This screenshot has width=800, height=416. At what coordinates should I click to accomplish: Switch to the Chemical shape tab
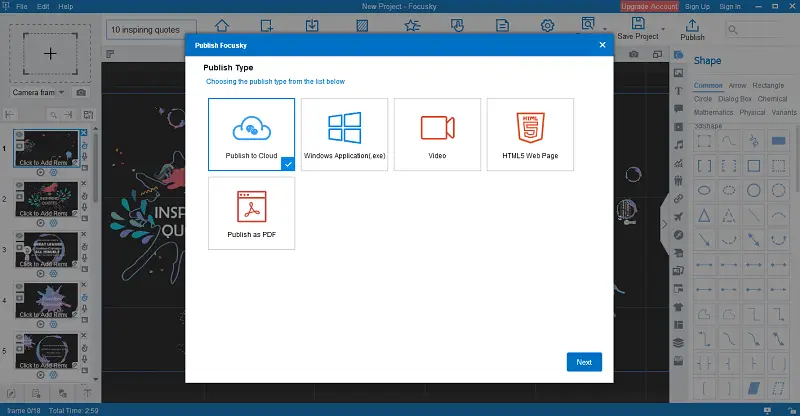(x=772, y=99)
